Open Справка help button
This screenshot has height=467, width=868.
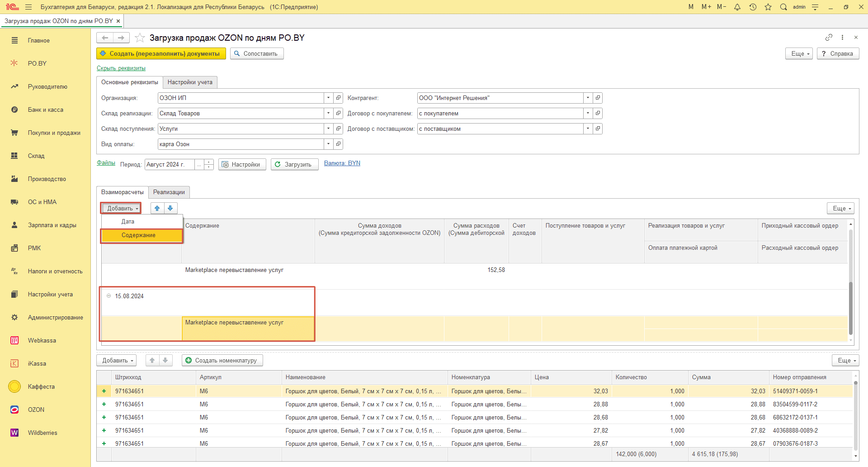click(x=838, y=53)
